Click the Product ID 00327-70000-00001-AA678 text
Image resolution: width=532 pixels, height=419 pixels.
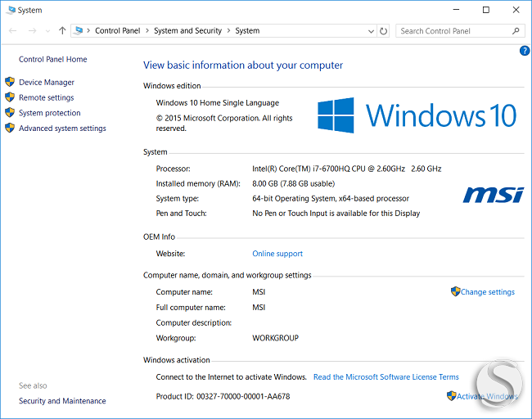(223, 397)
